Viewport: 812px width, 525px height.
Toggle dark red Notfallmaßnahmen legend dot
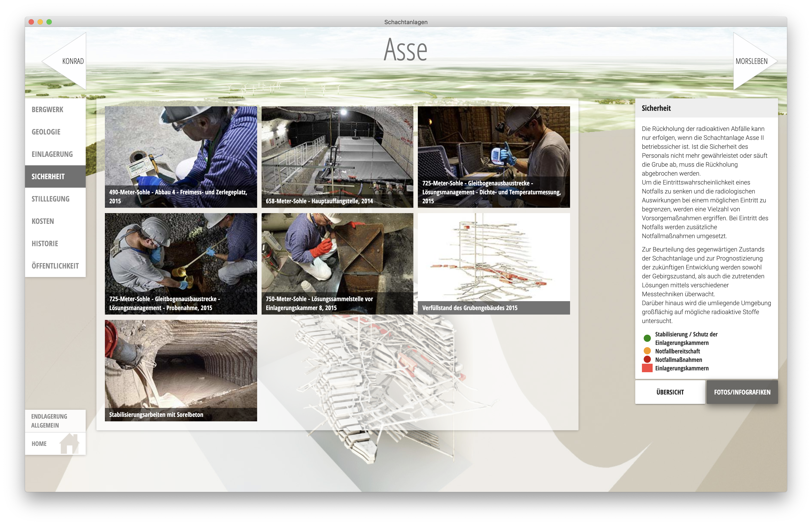(x=647, y=359)
